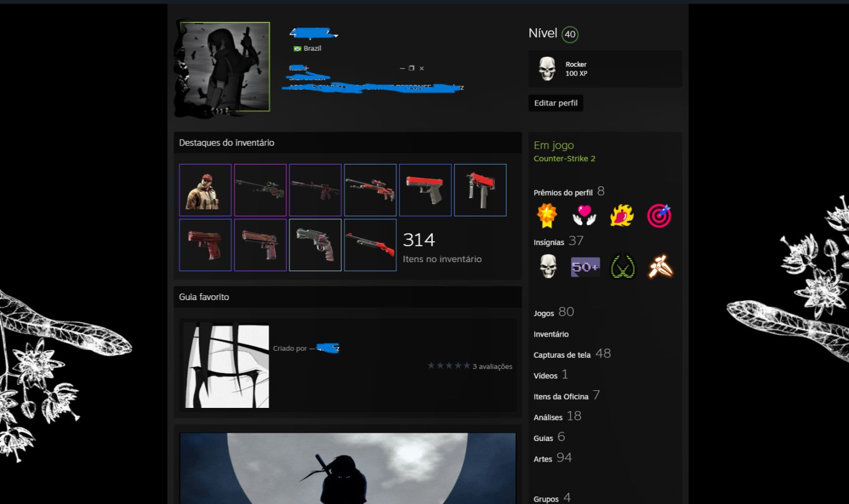This screenshot has width=849, height=504.
Task: Open the Análises reviews section
Action: pos(548,417)
